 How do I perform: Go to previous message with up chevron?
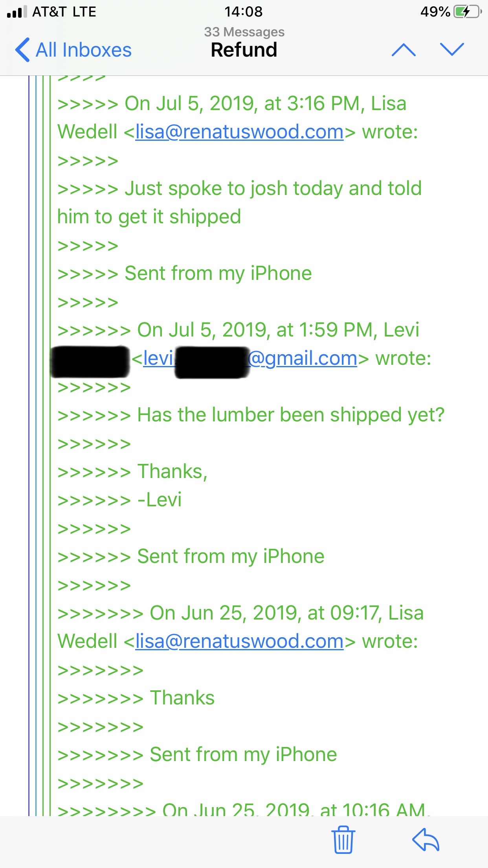click(x=404, y=50)
